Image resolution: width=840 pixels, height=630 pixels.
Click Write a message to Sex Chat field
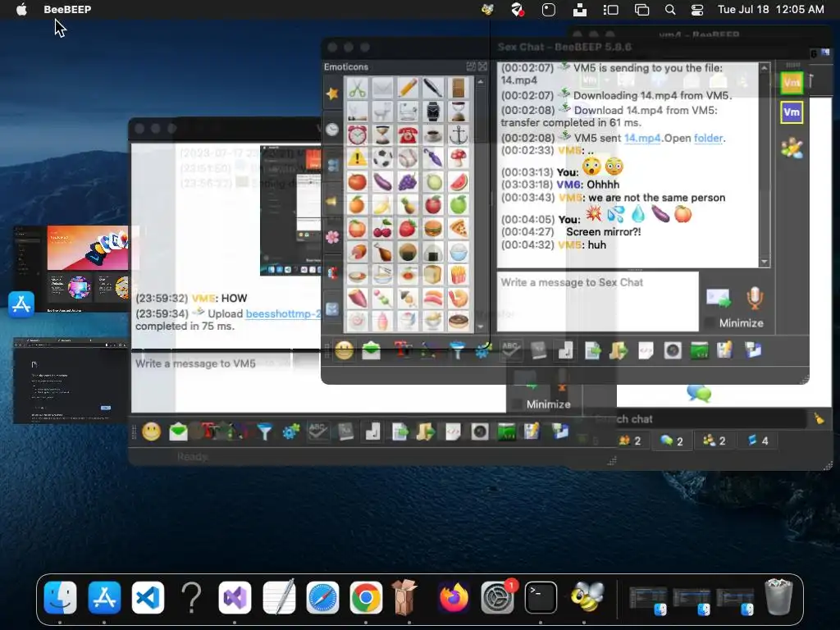pos(597,302)
